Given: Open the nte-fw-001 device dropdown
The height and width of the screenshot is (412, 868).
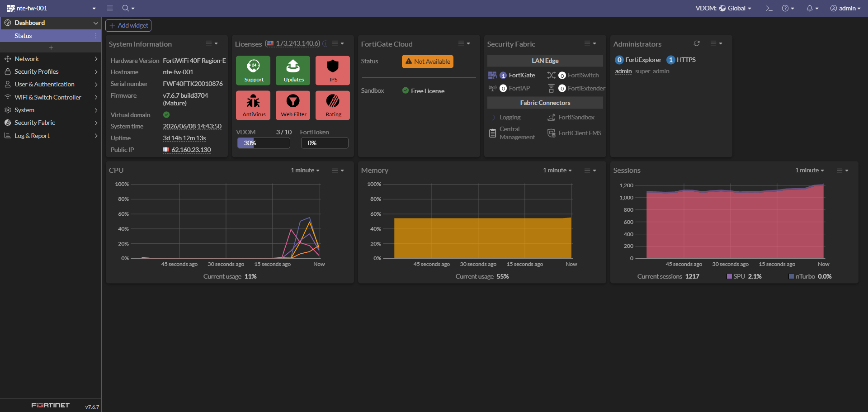Looking at the screenshot, I should coord(51,8).
